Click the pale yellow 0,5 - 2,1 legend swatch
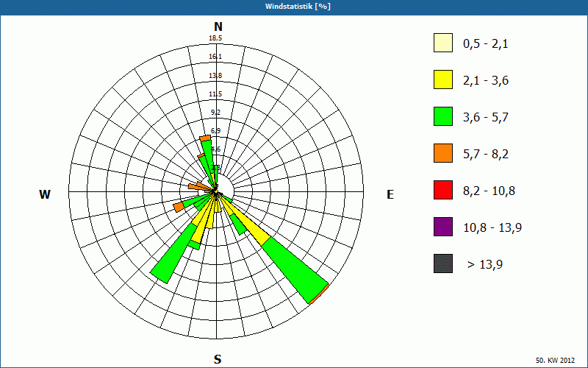The height and width of the screenshot is (368, 588). tap(443, 43)
